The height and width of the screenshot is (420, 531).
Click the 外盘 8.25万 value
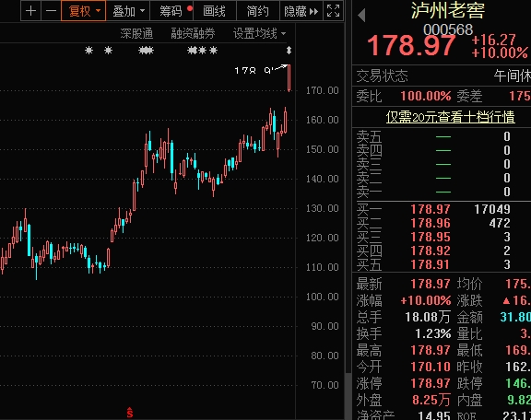431,400
